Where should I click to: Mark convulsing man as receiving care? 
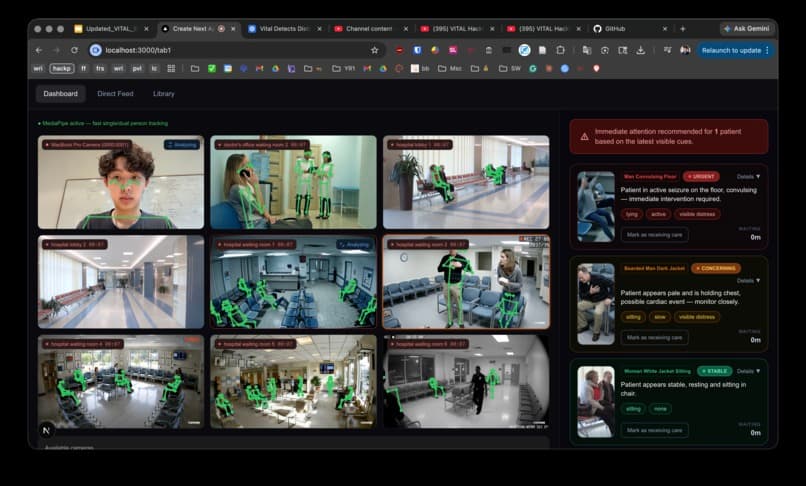(x=654, y=235)
